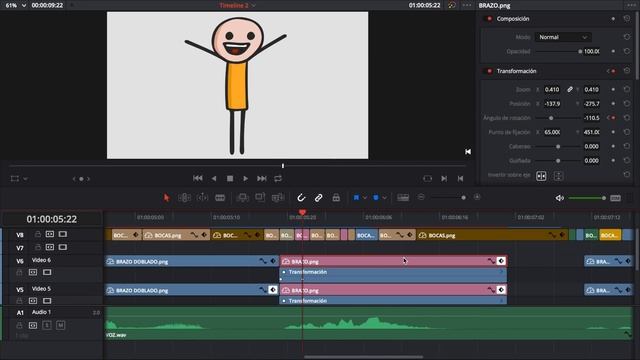640x360 pixels.
Task: Reset the Transformación section
Action: pos(627,71)
